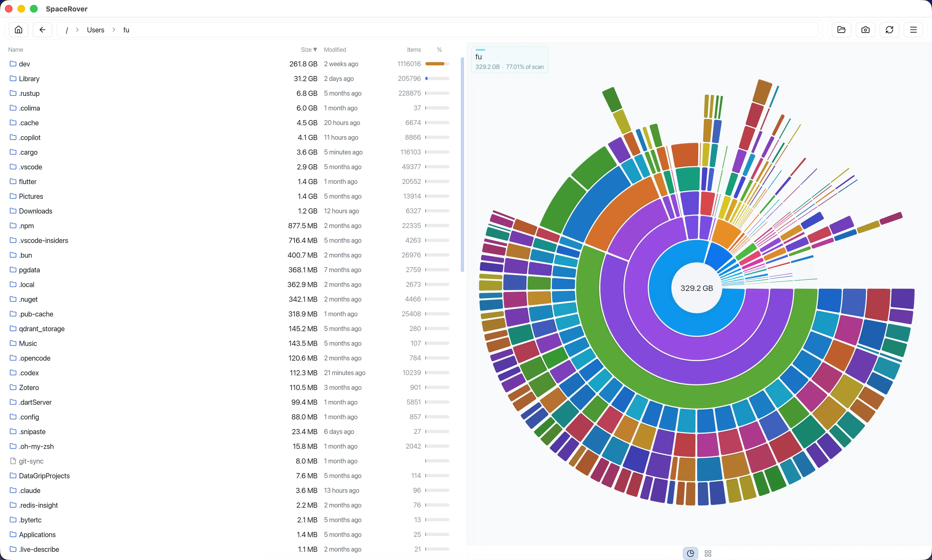This screenshot has height=560, width=932.
Task: Click the fu info card
Action: pos(510,60)
